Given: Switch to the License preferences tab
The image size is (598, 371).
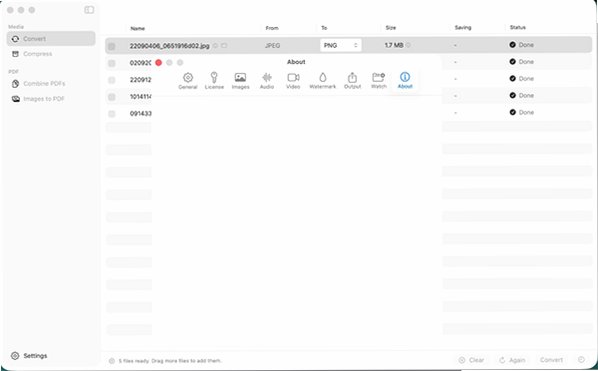Looking at the screenshot, I should (x=214, y=81).
